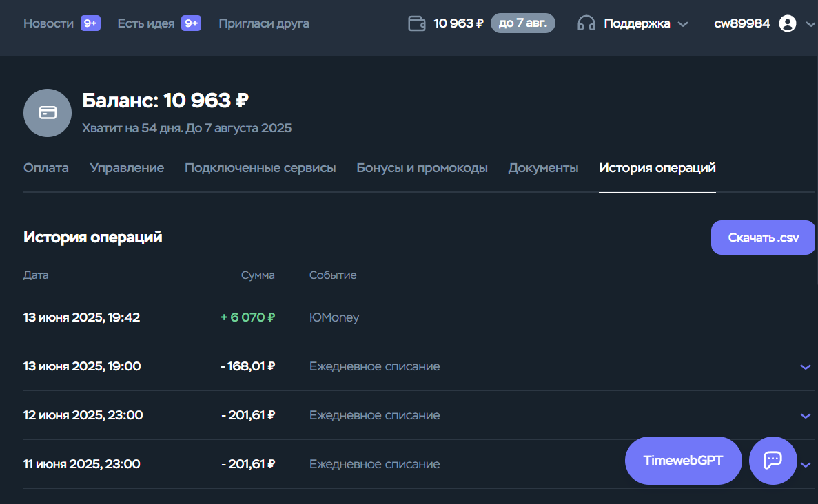Click the date 12 июня 2025, 23:00
Viewport: 818px width, 504px height.
83,415
